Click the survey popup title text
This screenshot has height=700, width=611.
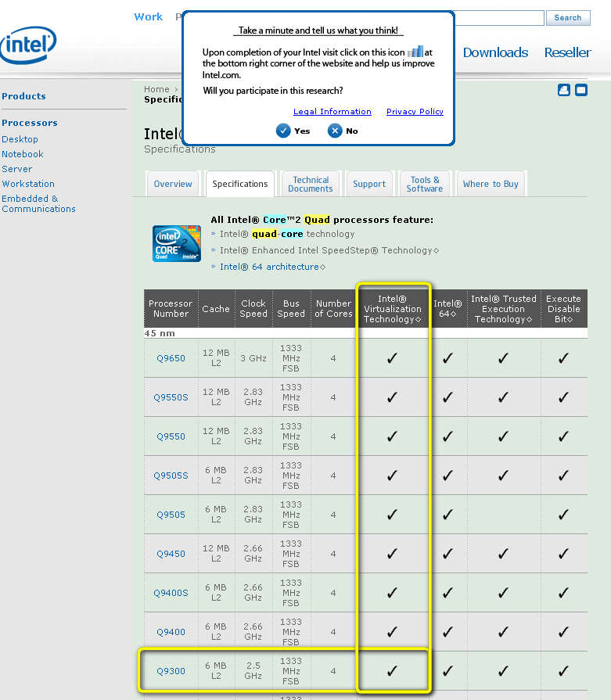pos(318,31)
